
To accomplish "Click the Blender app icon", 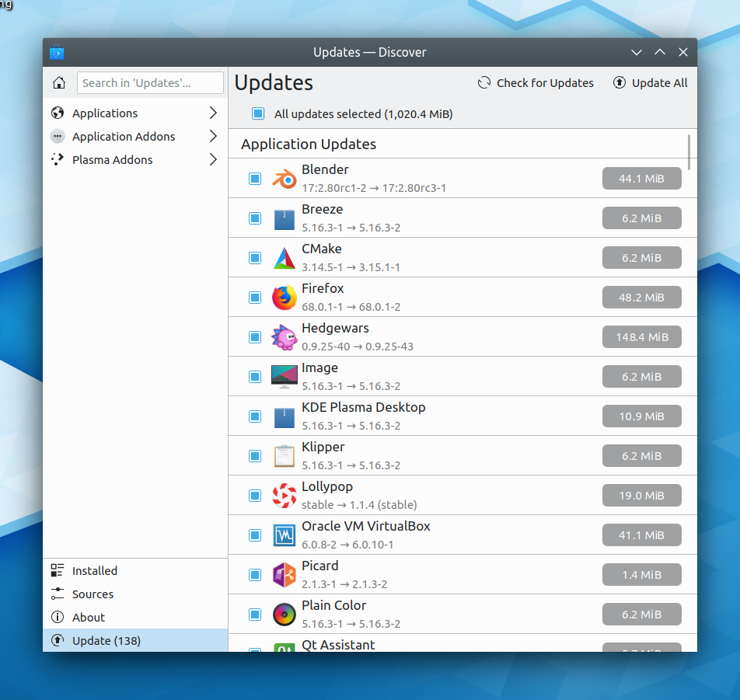I will point(284,179).
